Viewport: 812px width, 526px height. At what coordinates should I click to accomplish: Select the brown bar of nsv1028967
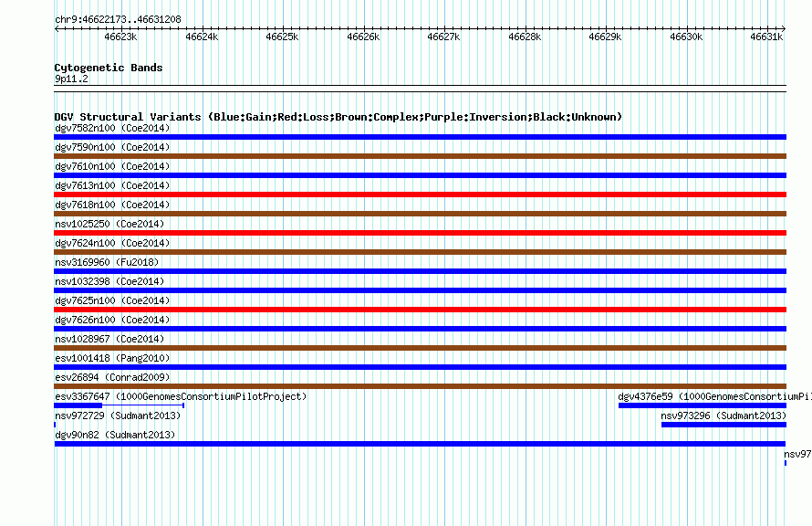(x=420, y=348)
